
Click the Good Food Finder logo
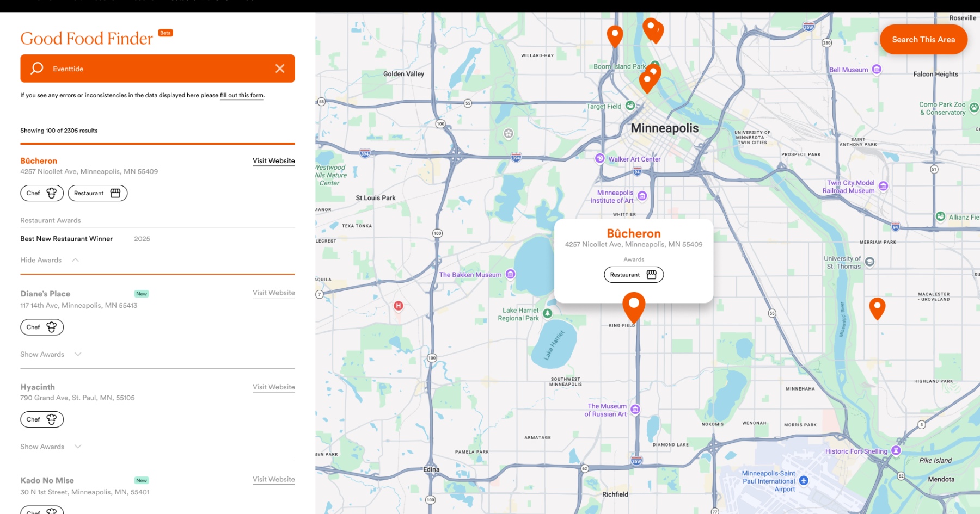(x=87, y=39)
